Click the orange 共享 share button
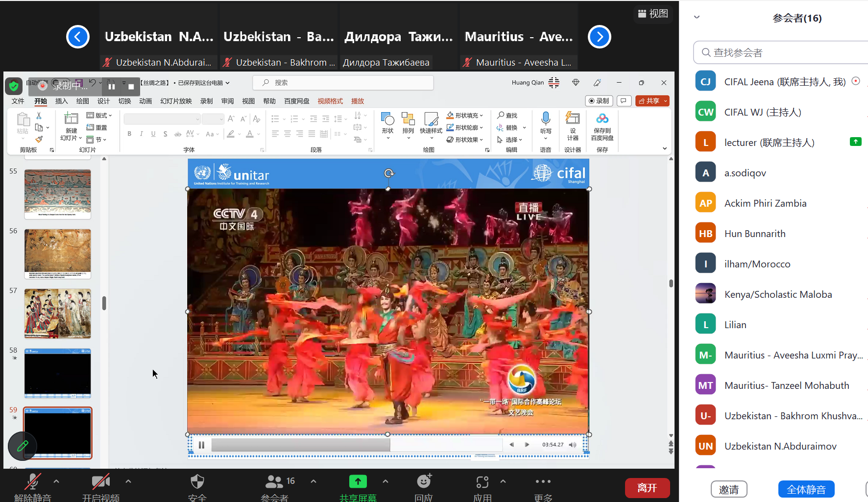 coord(652,101)
